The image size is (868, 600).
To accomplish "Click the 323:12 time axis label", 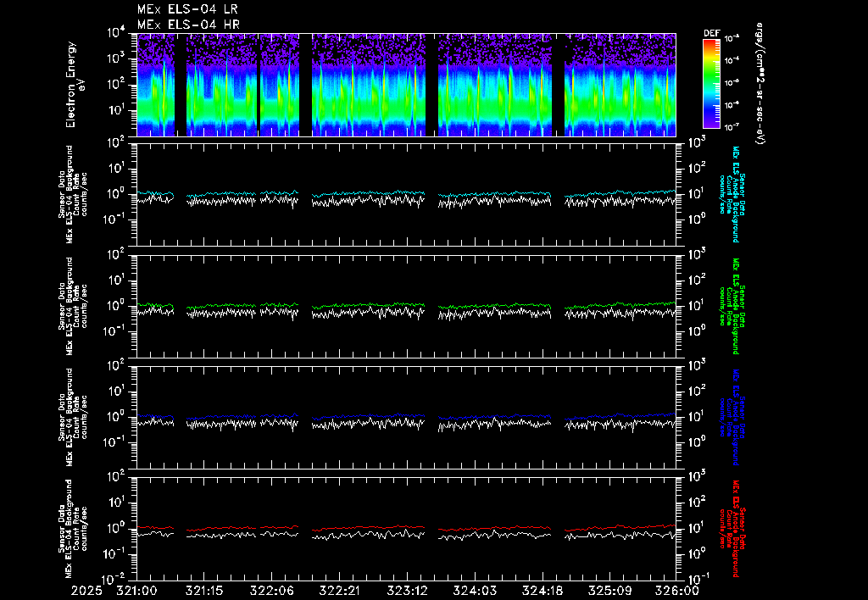I will pos(408,589).
